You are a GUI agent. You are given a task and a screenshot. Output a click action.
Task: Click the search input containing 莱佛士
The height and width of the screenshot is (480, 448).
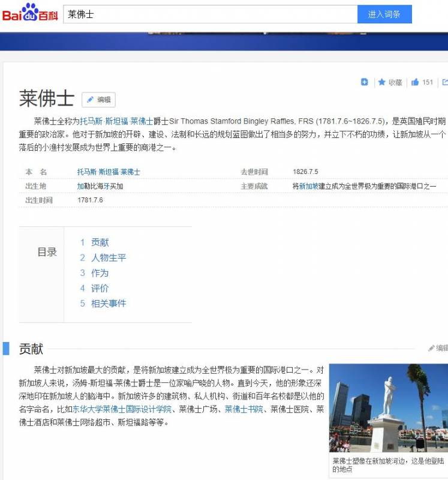pyautogui.click(x=210, y=14)
